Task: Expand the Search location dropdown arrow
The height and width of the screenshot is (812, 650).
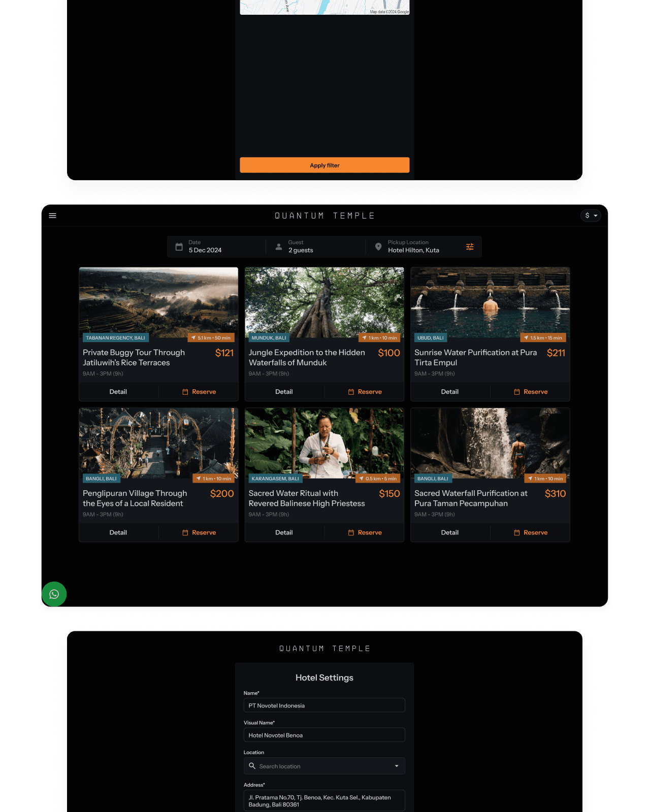Action: tap(397, 766)
